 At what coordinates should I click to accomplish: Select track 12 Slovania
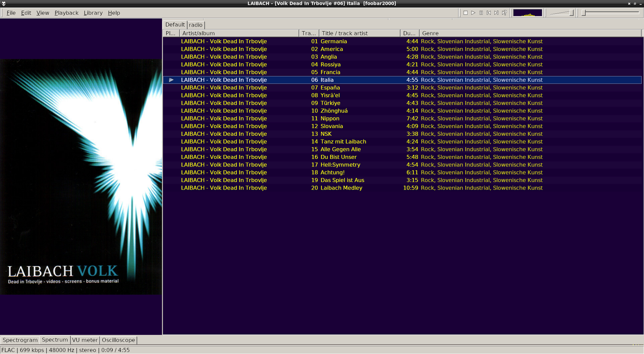pos(403,126)
